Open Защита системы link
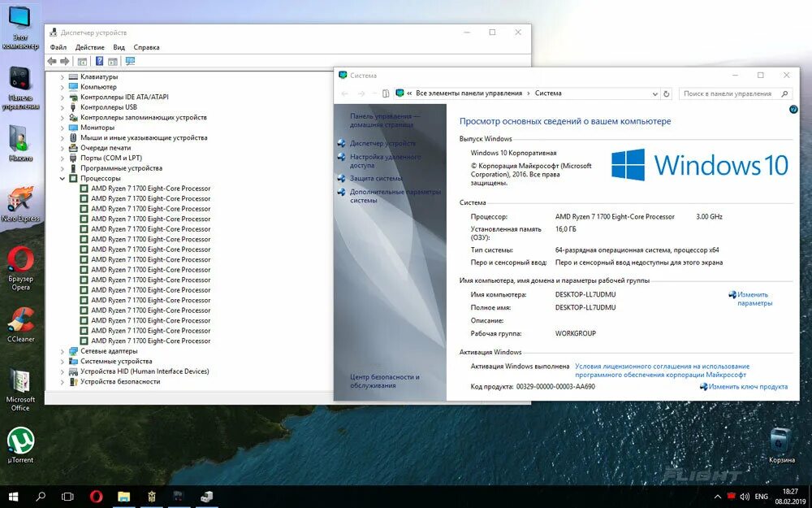 (x=376, y=178)
